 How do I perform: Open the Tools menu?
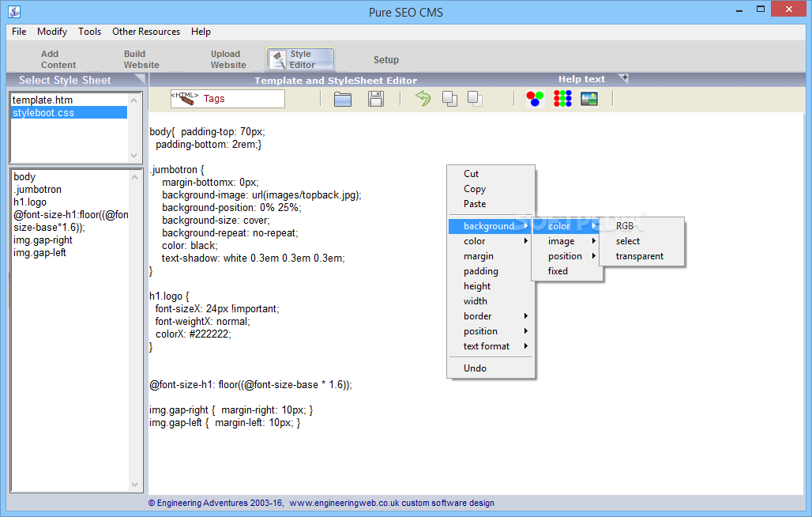click(x=89, y=32)
